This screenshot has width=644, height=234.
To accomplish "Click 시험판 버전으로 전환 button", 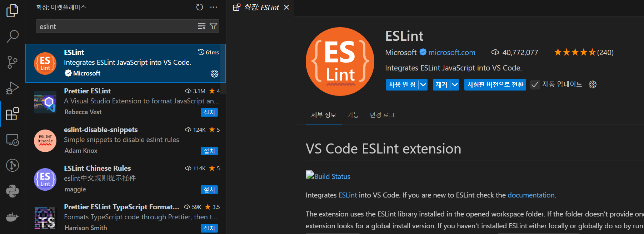I will point(495,84).
